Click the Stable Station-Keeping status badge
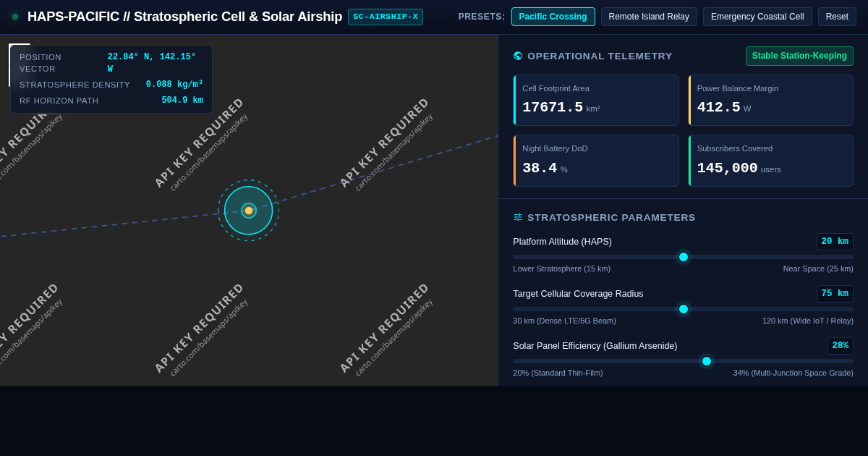Image resolution: width=868 pixels, height=456 pixels. click(x=799, y=56)
